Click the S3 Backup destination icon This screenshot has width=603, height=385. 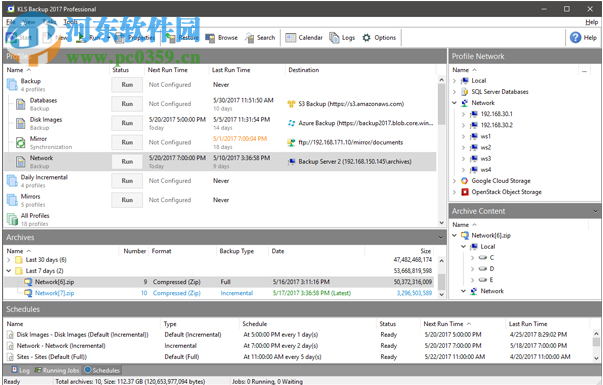(x=291, y=104)
